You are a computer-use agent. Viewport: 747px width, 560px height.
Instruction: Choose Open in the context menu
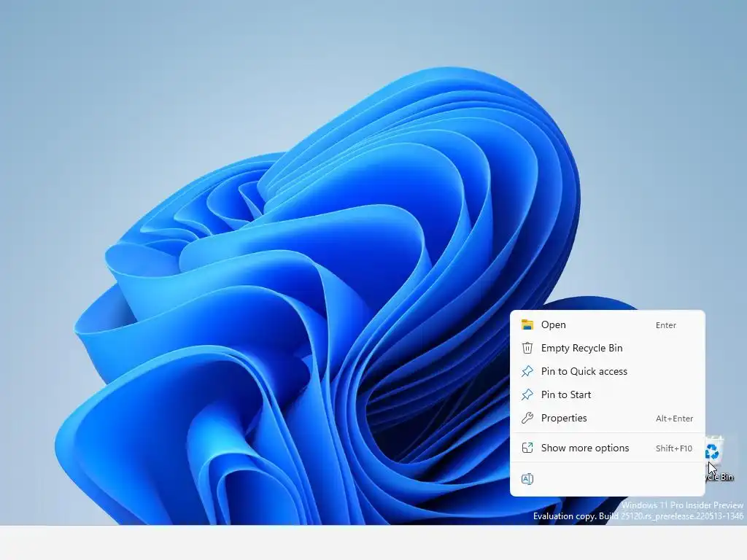coord(607,324)
